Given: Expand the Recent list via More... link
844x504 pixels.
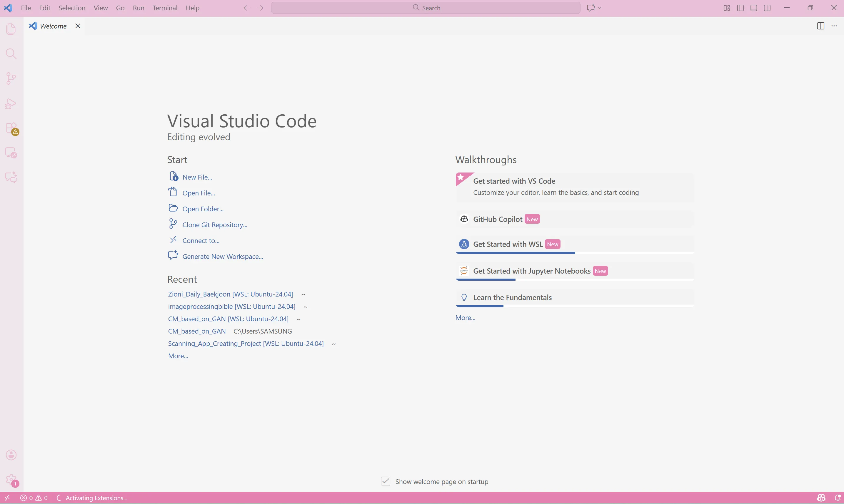Looking at the screenshot, I should (178, 356).
